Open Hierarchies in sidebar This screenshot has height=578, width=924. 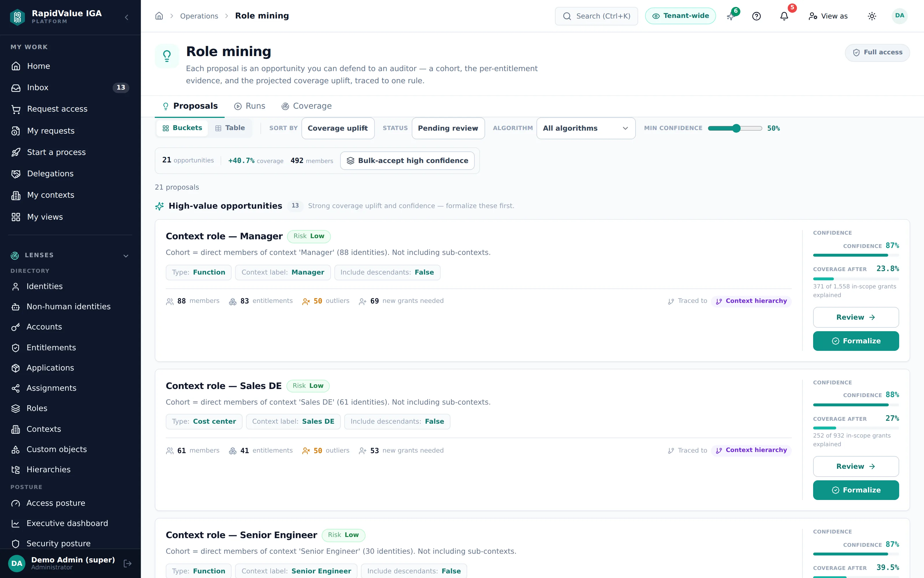[70, 469]
